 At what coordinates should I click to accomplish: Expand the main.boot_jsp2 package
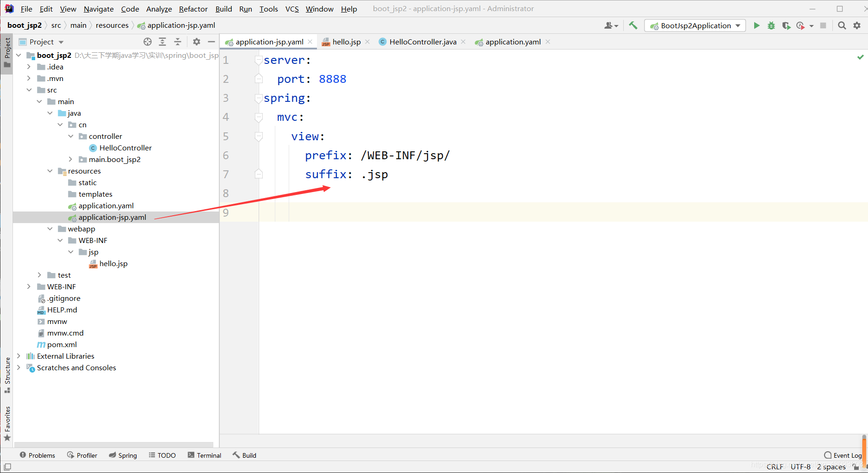click(70, 159)
